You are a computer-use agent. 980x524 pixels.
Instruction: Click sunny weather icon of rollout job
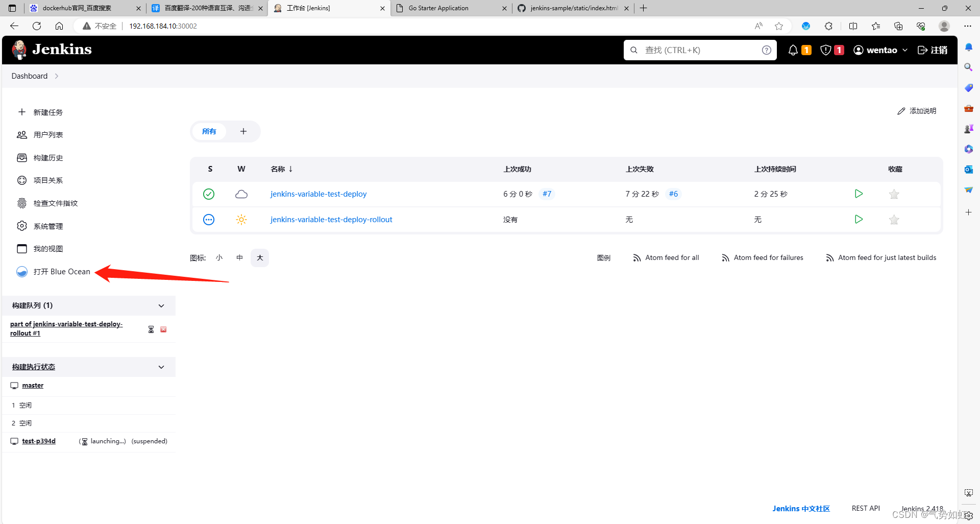pos(241,220)
